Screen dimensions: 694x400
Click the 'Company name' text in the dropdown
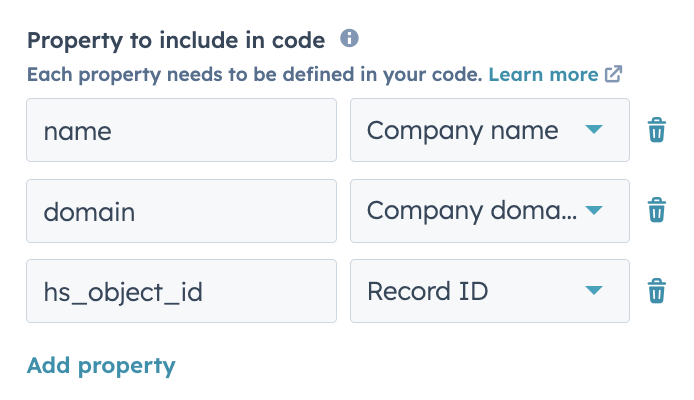pos(462,130)
